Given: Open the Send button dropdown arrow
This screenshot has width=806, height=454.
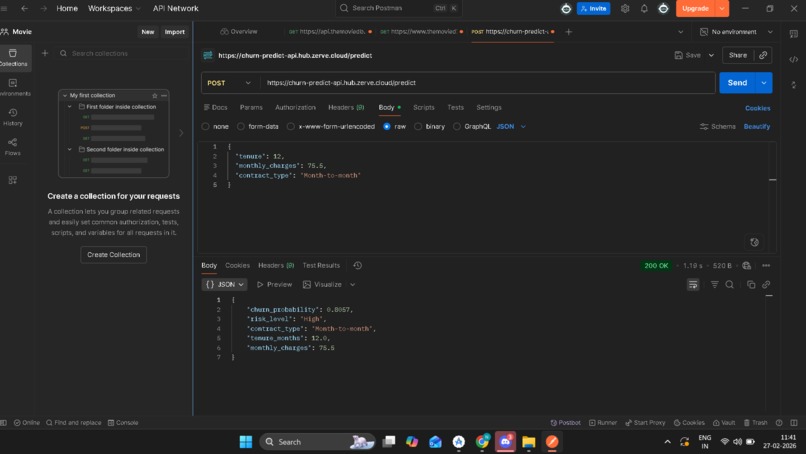Looking at the screenshot, I should [764, 83].
